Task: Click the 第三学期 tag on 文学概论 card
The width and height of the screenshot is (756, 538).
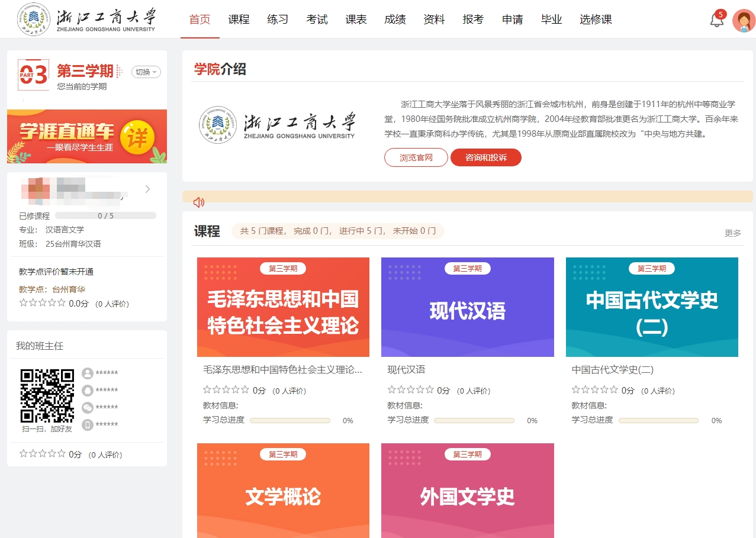Action: 283,455
